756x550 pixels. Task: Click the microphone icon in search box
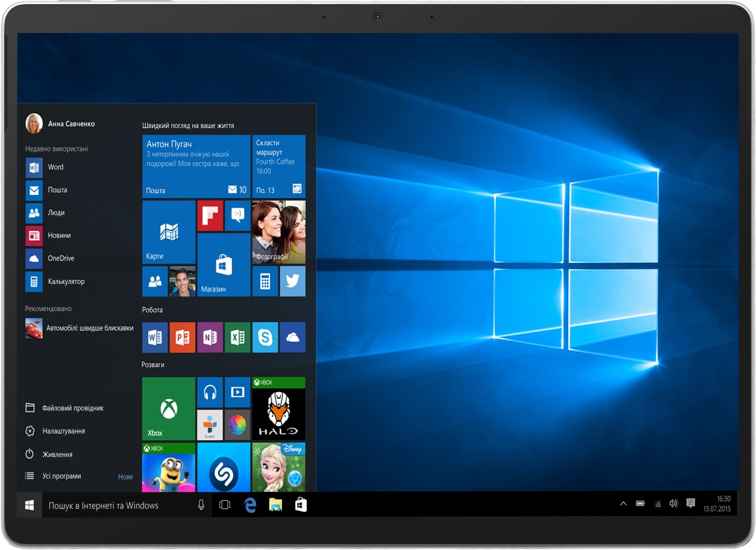click(x=201, y=505)
